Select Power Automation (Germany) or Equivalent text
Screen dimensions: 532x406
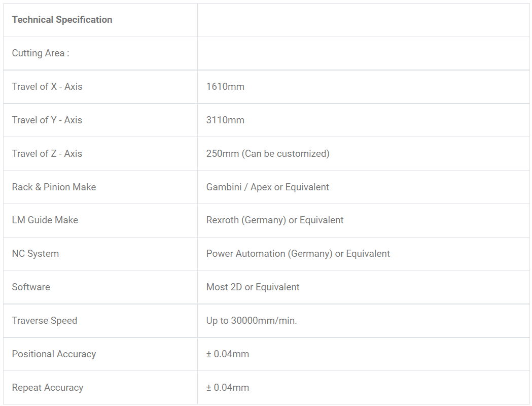click(x=298, y=254)
